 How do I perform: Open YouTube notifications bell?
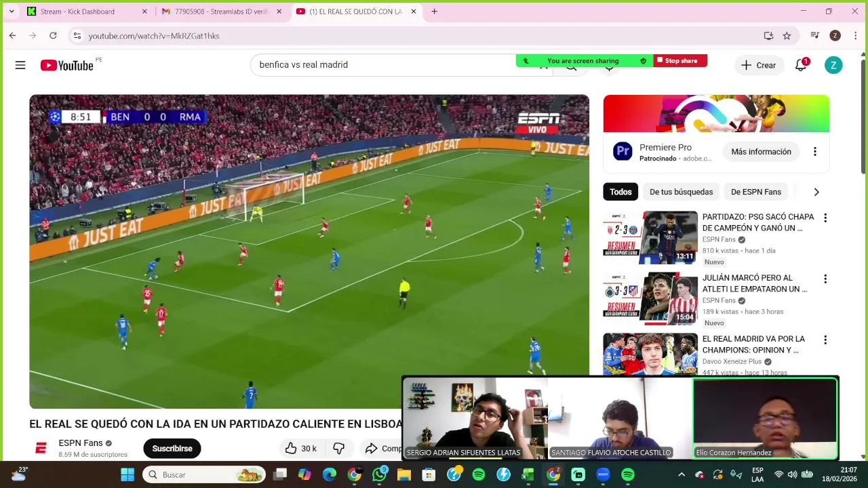tap(801, 65)
